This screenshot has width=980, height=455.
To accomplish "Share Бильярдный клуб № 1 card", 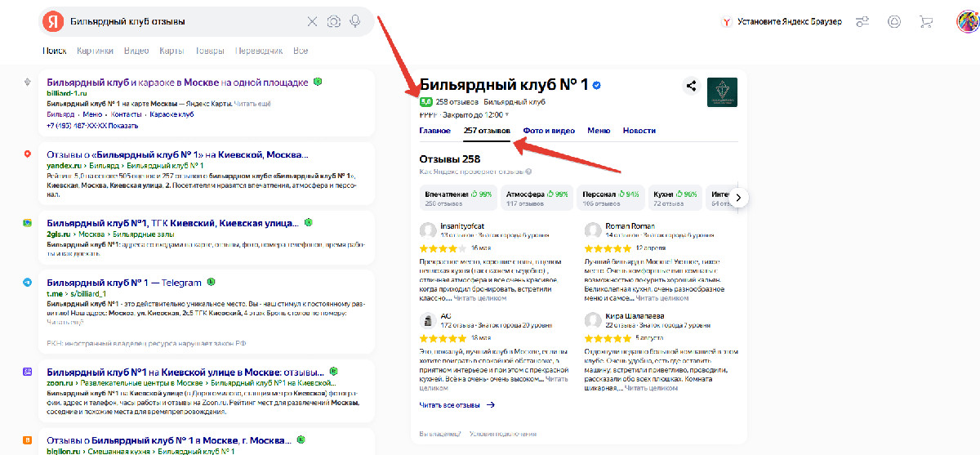I will [691, 86].
